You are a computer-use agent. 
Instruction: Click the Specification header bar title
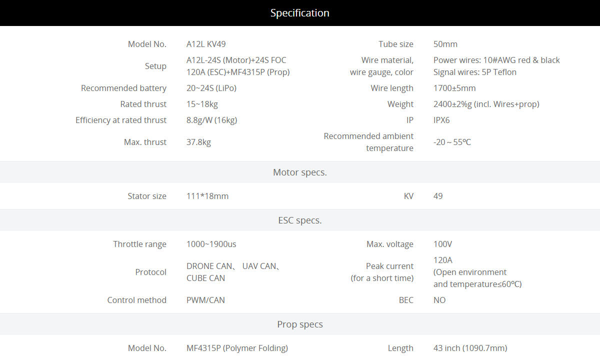300,13
